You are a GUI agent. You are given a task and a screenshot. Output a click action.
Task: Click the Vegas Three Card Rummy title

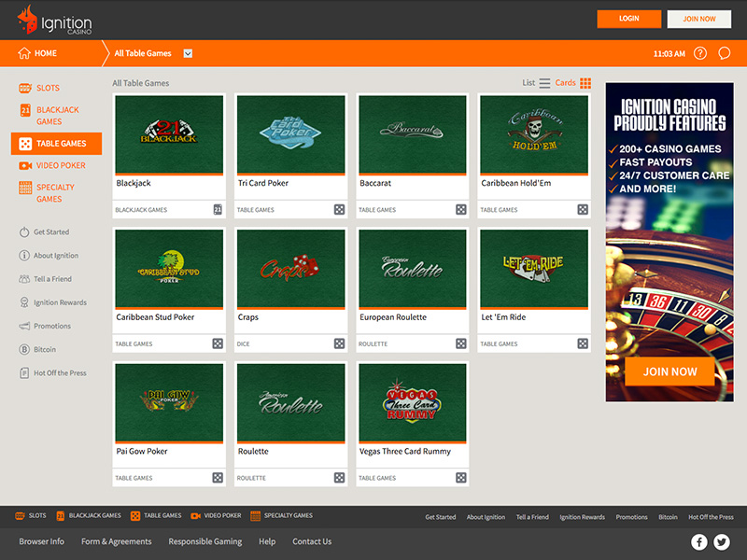coord(405,452)
